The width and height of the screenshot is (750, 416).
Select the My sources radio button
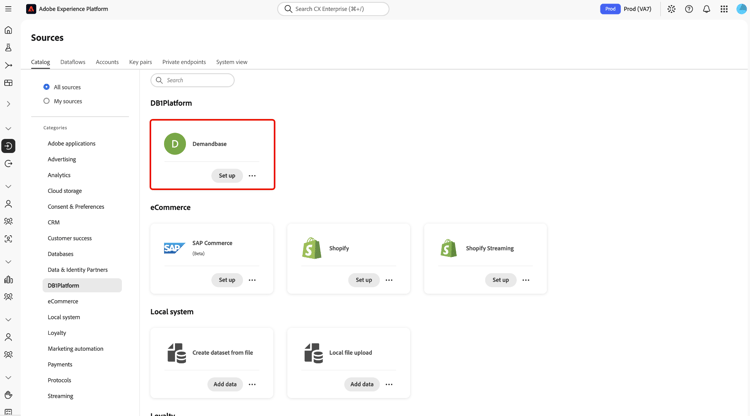46,101
